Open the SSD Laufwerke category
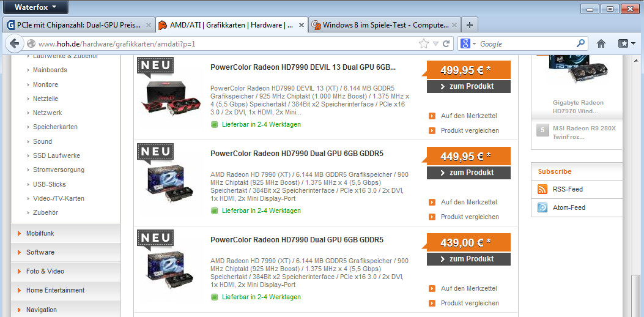644x317 pixels. 56,156
